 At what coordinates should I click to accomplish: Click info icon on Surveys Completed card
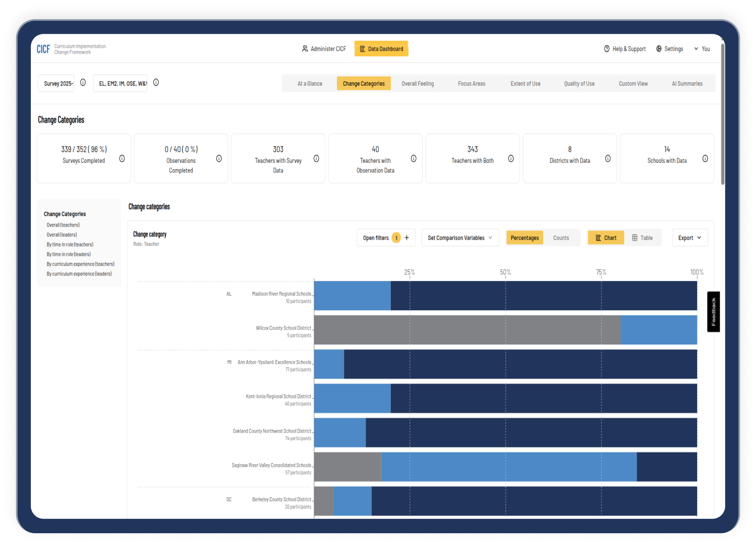point(122,159)
